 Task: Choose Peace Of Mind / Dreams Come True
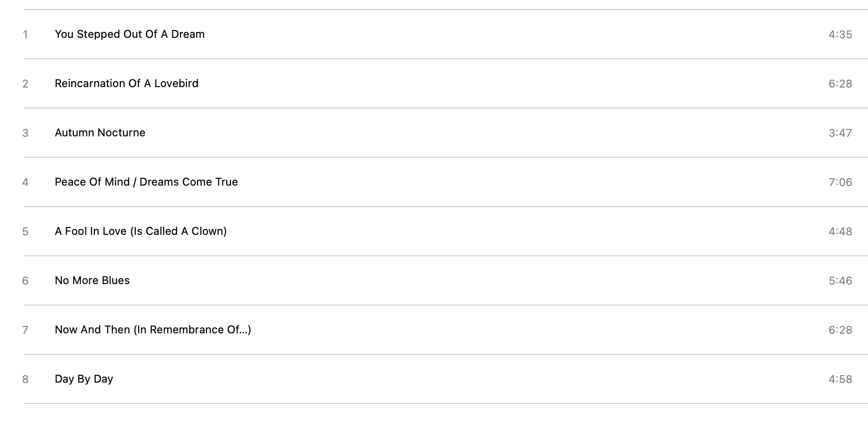pyautogui.click(x=146, y=182)
